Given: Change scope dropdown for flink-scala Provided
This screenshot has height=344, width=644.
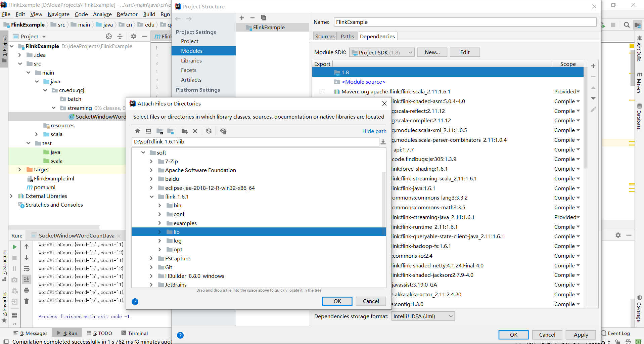Looking at the screenshot, I should click(x=567, y=91).
